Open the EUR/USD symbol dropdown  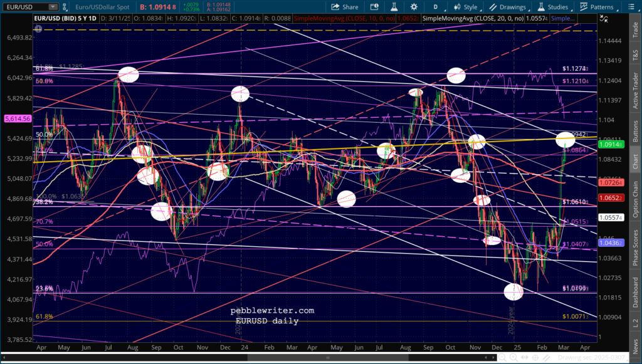point(53,7)
